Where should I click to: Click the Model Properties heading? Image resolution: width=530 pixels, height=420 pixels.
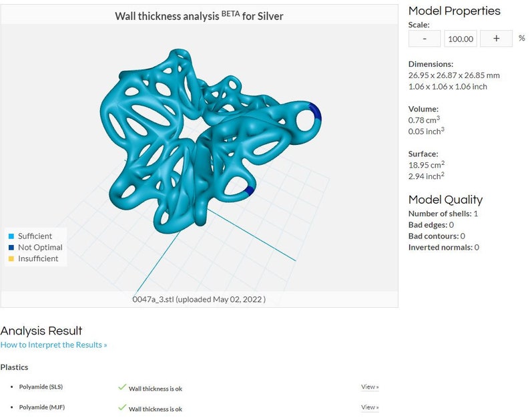[455, 11]
